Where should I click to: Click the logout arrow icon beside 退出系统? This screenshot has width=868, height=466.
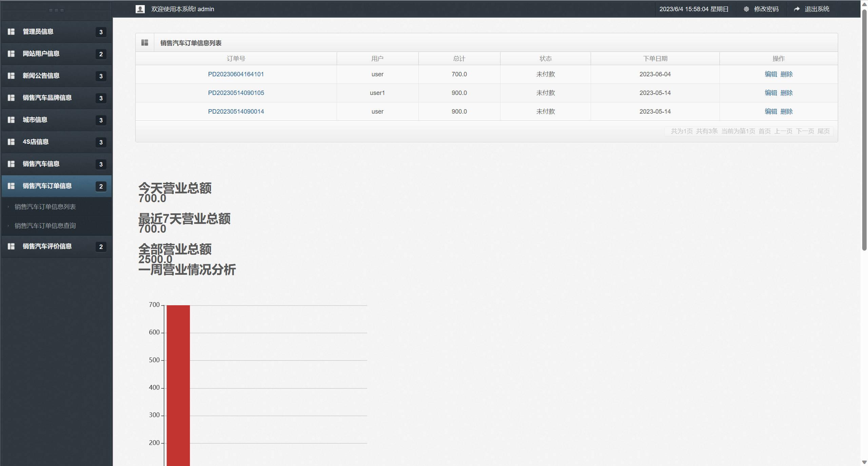(x=797, y=9)
